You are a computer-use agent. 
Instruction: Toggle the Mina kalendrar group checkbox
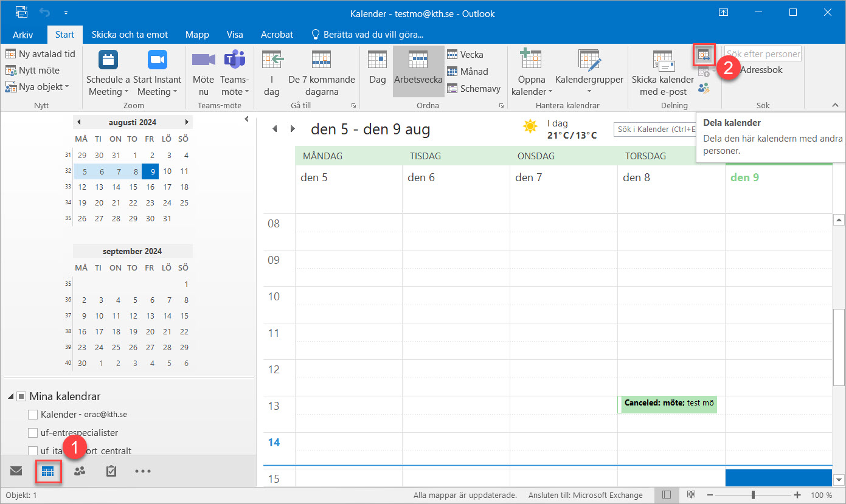pos(21,396)
